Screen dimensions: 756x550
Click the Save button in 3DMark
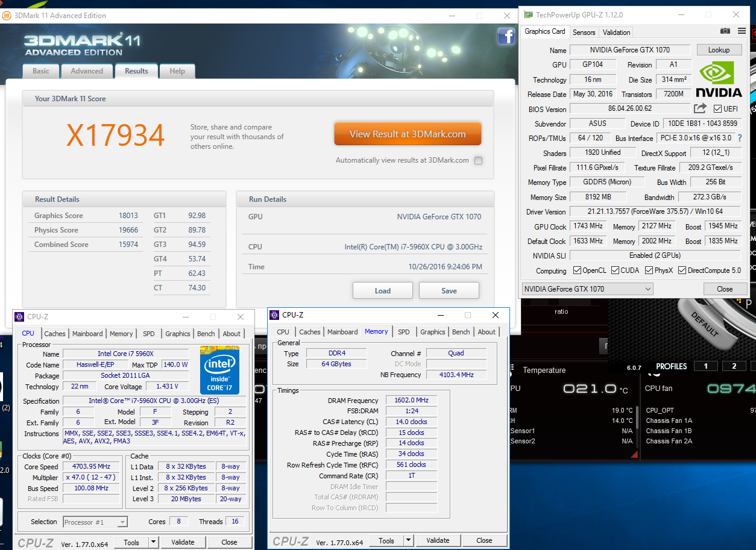(x=449, y=290)
